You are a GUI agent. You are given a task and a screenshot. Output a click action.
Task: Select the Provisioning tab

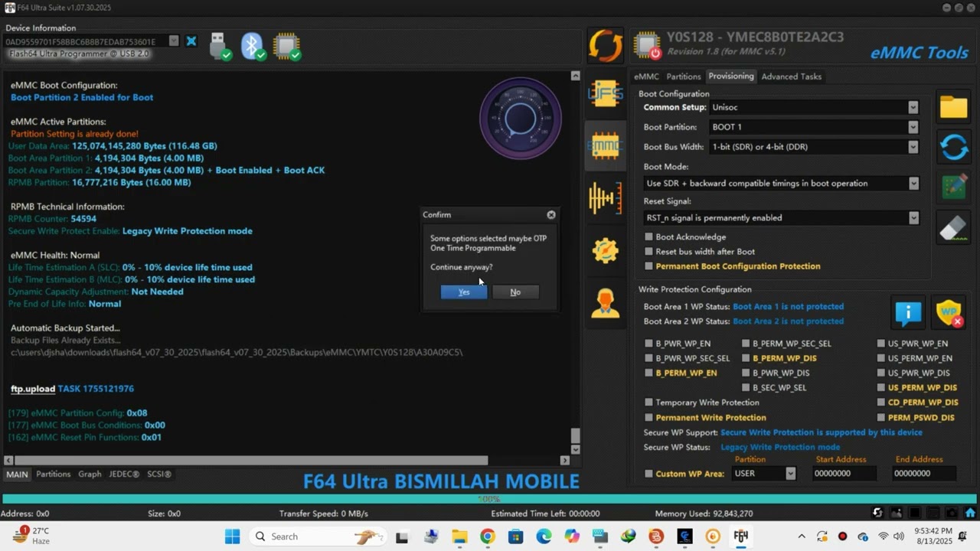[x=730, y=77]
